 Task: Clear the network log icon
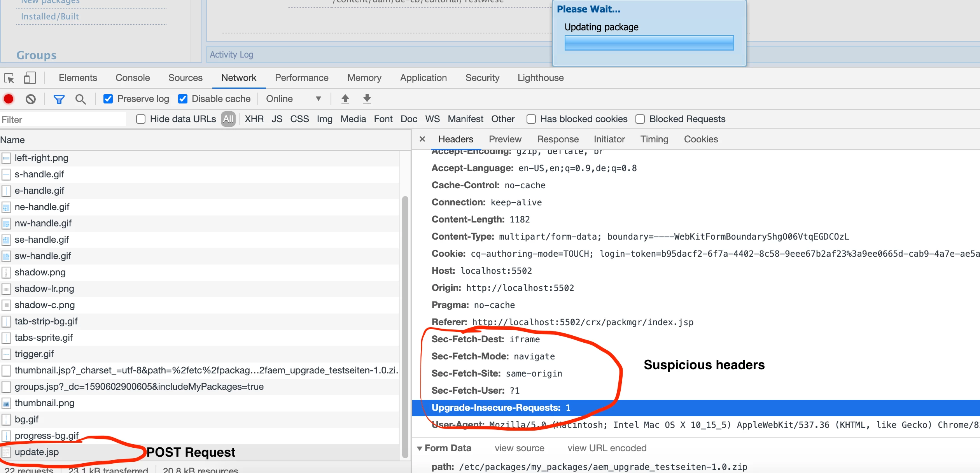point(31,99)
